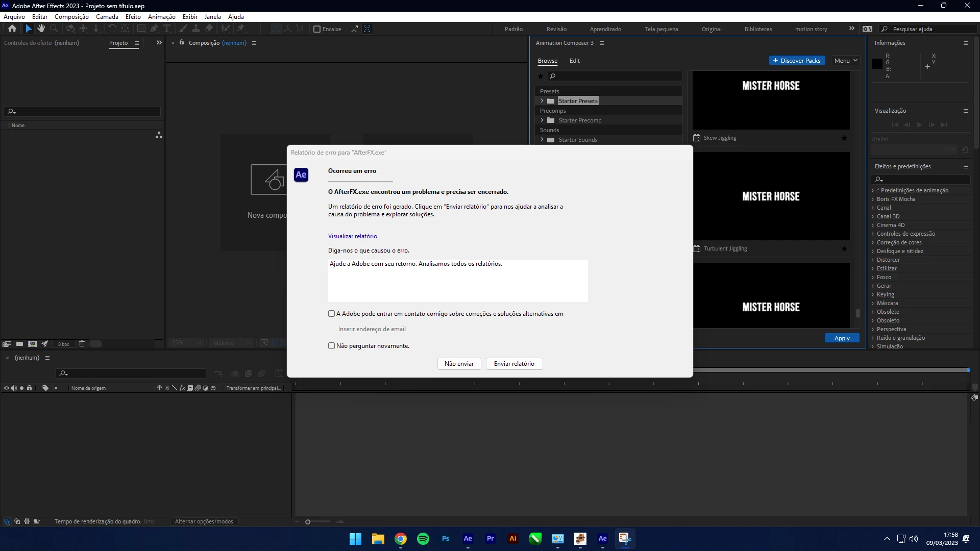Image resolution: width=980 pixels, height=551 pixels.
Task: Select the Puppet Pin tool
Action: tap(241, 29)
